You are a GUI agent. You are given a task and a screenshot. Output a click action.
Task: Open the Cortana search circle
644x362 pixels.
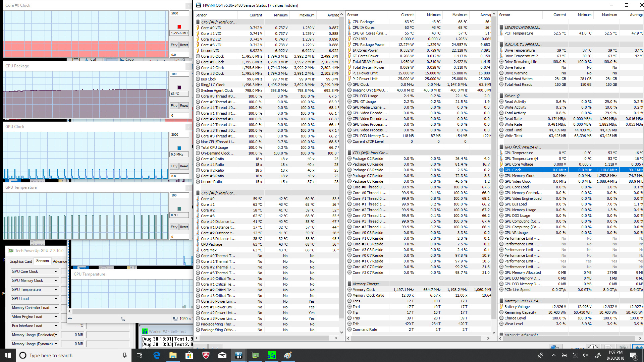[23, 355]
